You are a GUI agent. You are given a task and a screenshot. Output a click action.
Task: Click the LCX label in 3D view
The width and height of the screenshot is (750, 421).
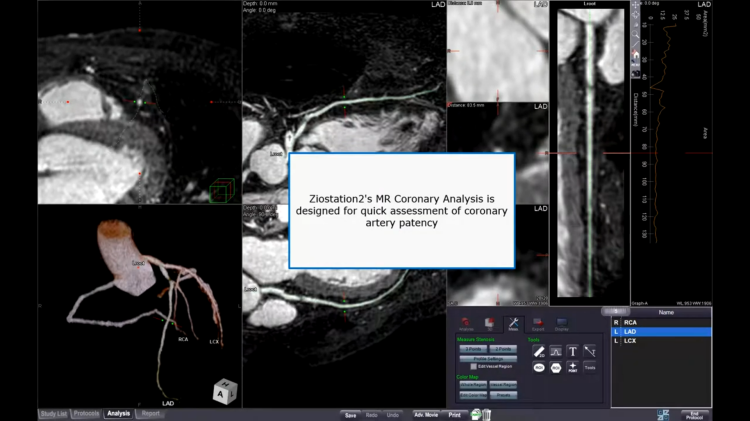click(214, 342)
